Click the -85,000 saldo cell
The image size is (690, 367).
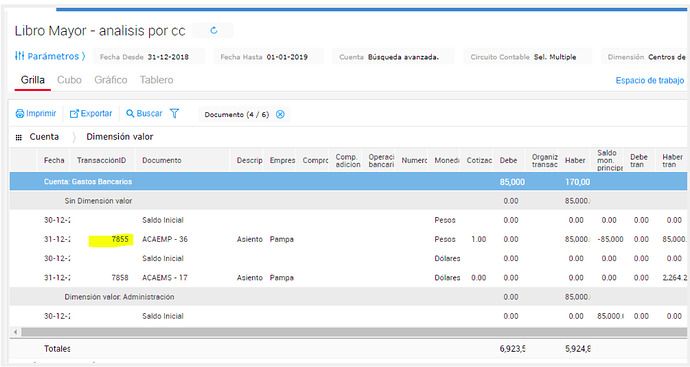click(x=610, y=239)
